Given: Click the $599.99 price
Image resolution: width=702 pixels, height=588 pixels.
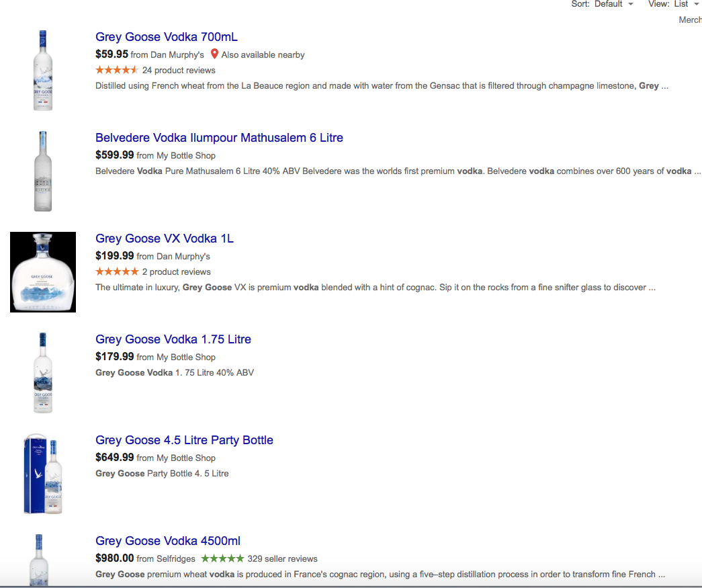Looking at the screenshot, I should coord(115,155).
